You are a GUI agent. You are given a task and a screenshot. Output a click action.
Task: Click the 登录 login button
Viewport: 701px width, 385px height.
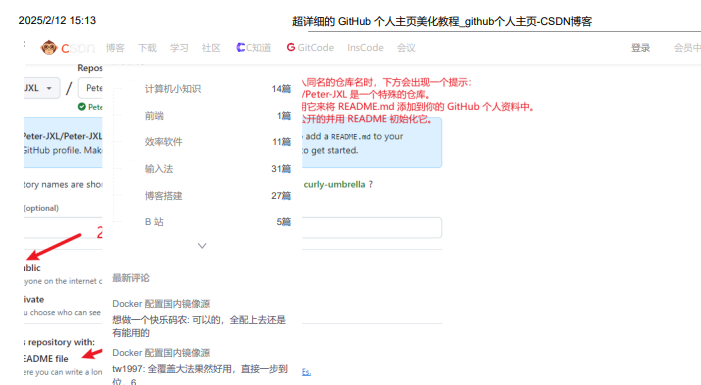tap(640, 48)
